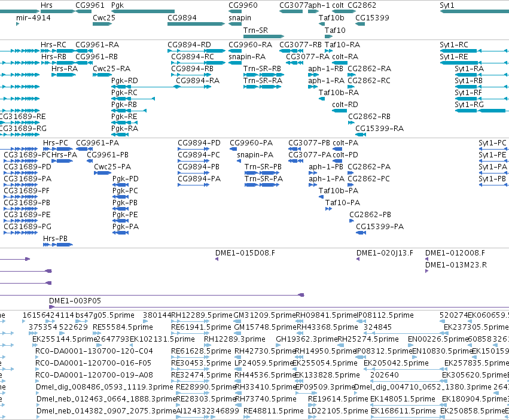
Task: Click the Syt1 gene label
Action: (447, 5)
